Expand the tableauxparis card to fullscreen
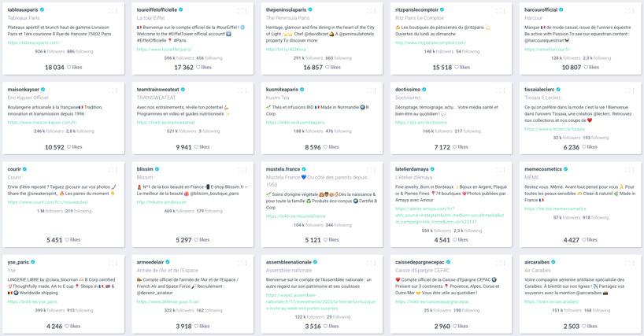Viewport: 644px width, 336px height. click(x=111, y=11)
